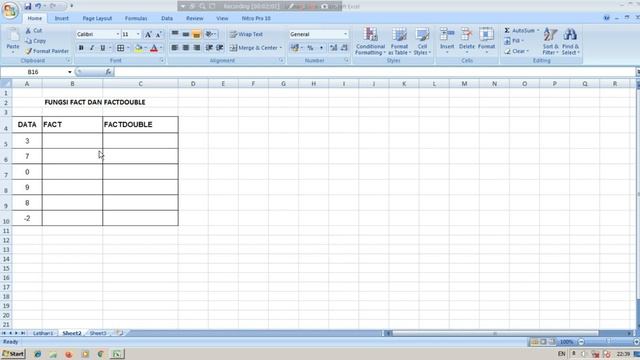This screenshot has height=360, width=640.
Task: Click the Name Box showing B16
Action: click(33, 72)
